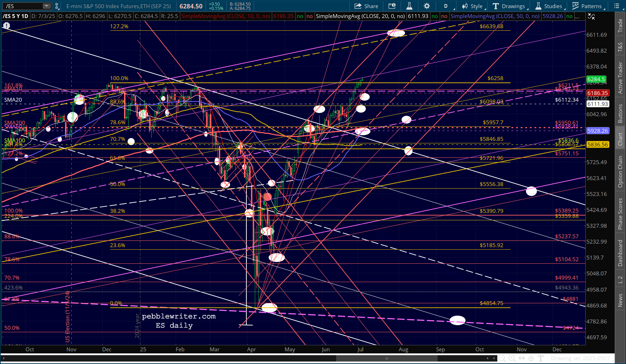Click the $4854.75 Fibonacci level label

click(491, 303)
